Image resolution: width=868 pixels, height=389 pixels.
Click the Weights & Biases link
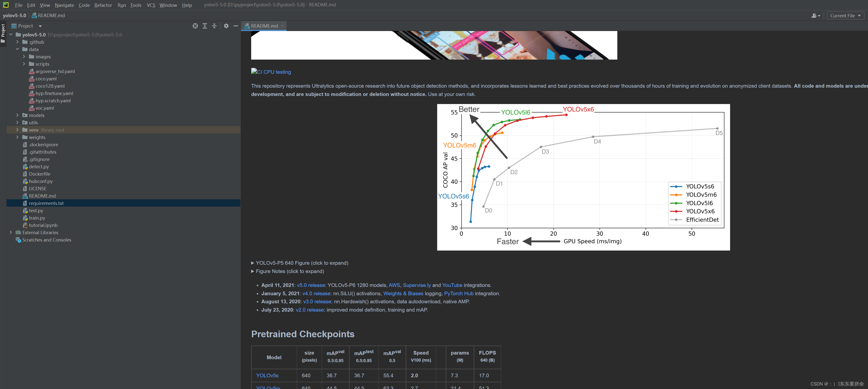click(x=403, y=294)
